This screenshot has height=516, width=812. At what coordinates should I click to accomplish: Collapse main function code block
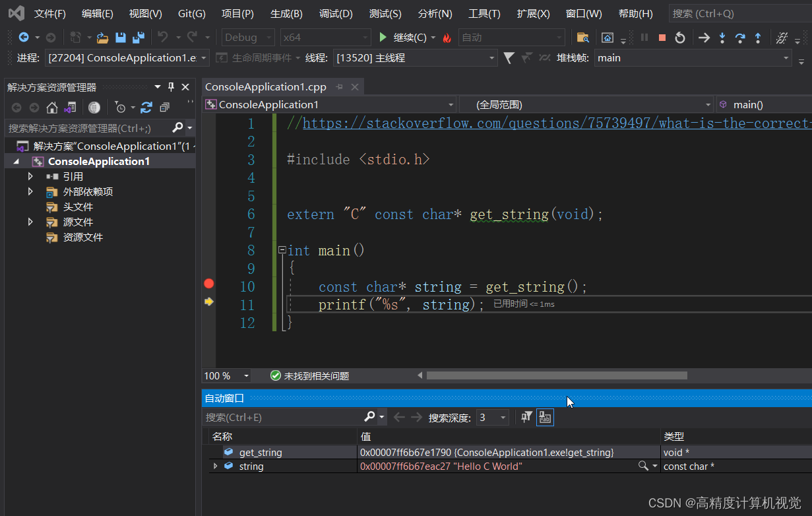pos(282,250)
